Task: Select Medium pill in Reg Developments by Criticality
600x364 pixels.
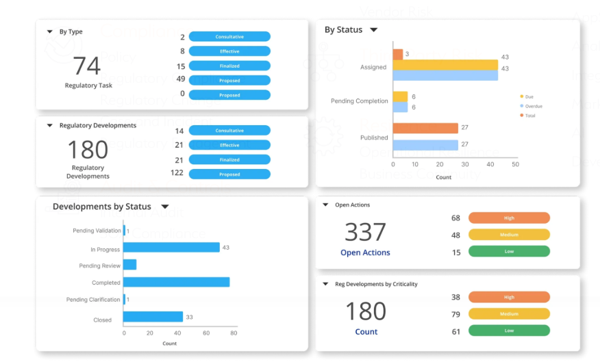Action: pyautogui.click(x=509, y=314)
